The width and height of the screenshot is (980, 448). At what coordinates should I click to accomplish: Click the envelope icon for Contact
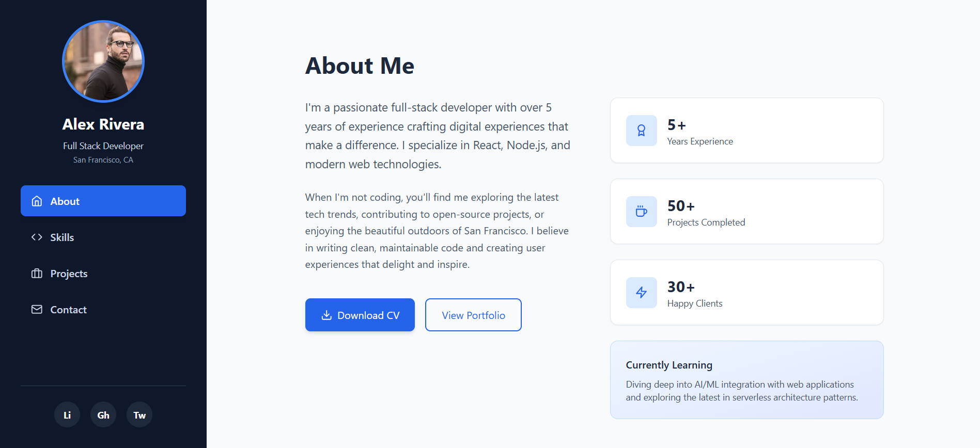(x=37, y=310)
